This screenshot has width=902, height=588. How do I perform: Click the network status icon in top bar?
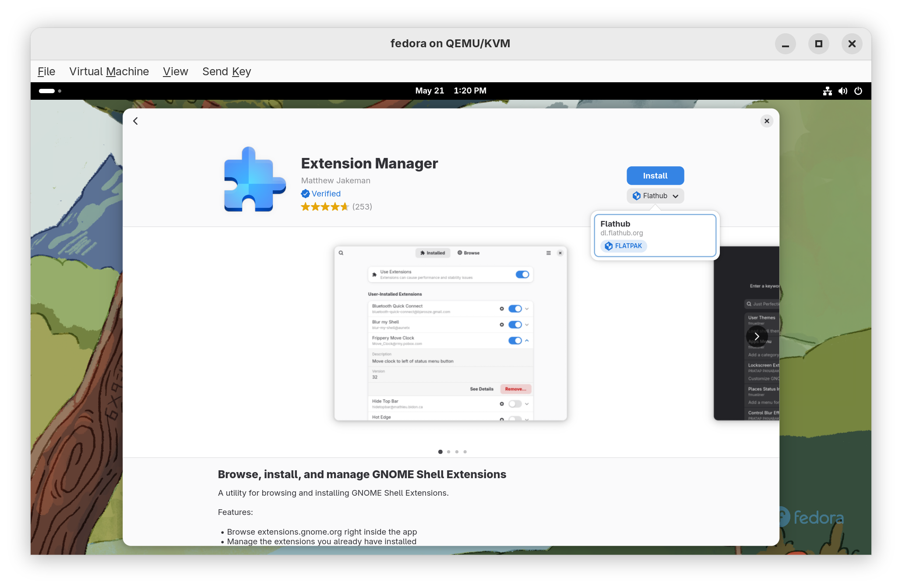point(827,91)
